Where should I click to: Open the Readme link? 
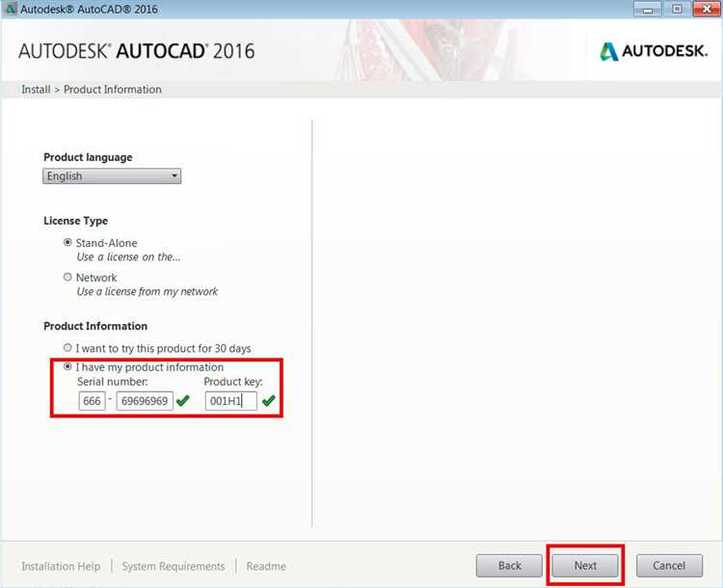tap(266, 567)
